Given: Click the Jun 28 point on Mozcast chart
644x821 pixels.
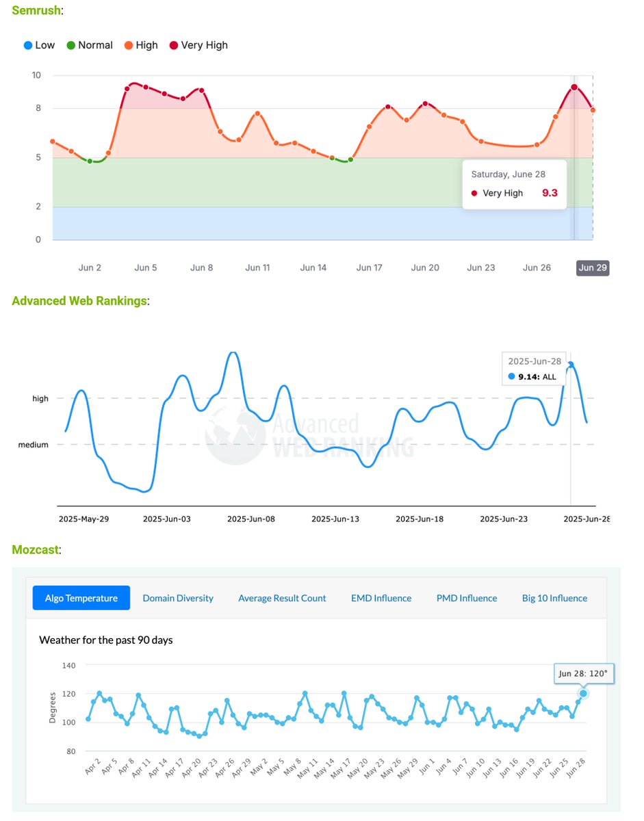Looking at the screenshot, I should [x=583, y=693].
